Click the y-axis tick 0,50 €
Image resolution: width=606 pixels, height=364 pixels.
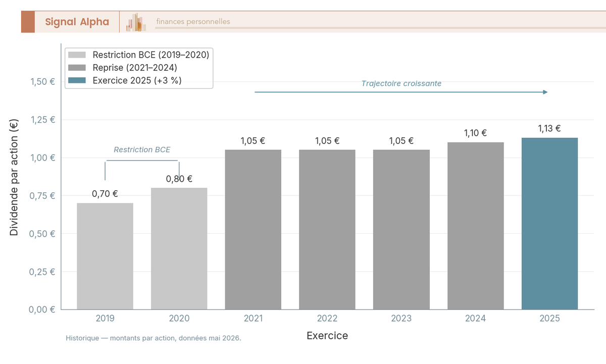(x=43, y=234)
